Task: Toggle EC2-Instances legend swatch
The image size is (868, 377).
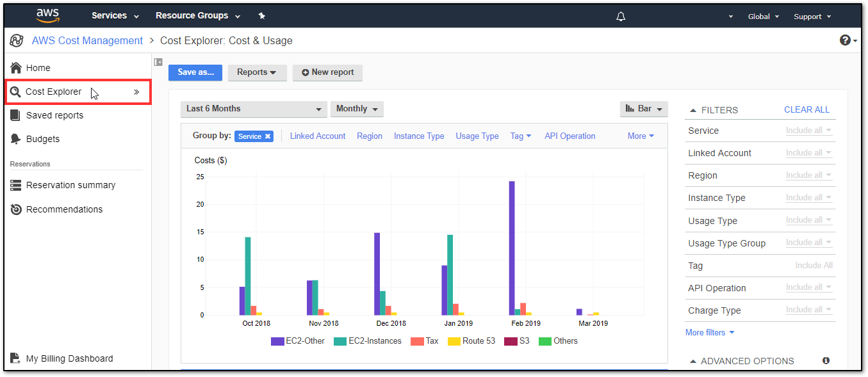Action: pos(340,341)
